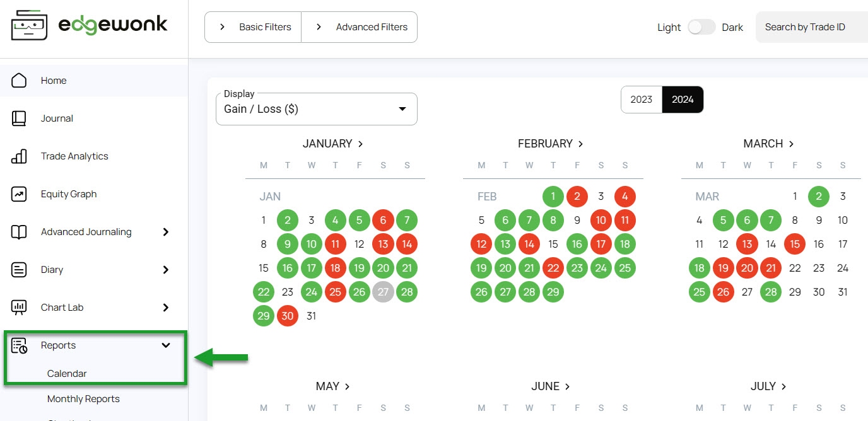Select the Trade Analytics bar chart icon

19,156
